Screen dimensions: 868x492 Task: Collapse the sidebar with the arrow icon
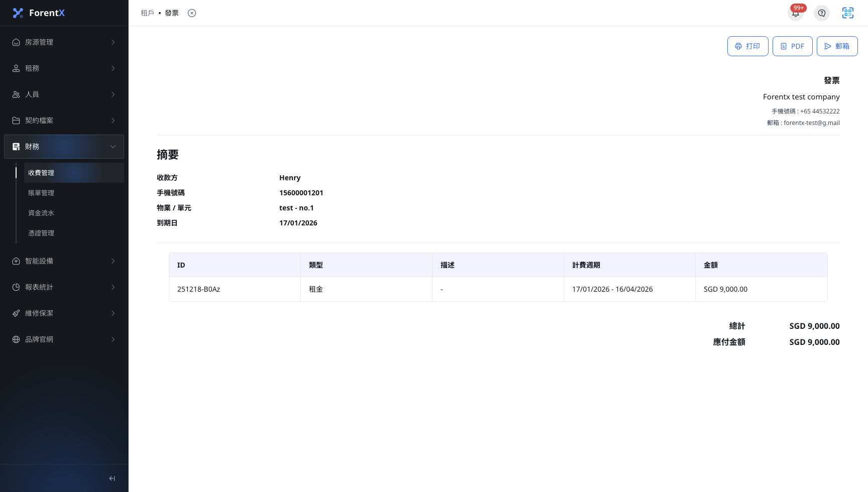coord(112,478)
